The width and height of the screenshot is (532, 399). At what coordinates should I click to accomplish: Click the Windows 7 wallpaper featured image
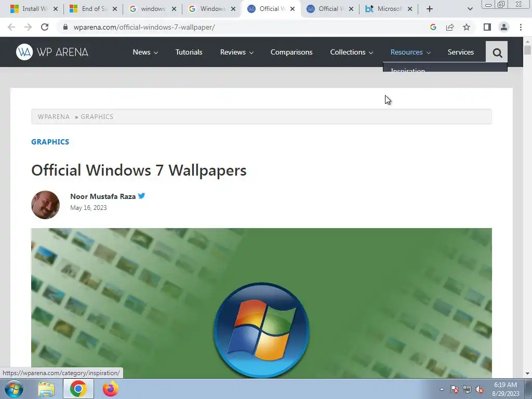(x=261, y=303)
